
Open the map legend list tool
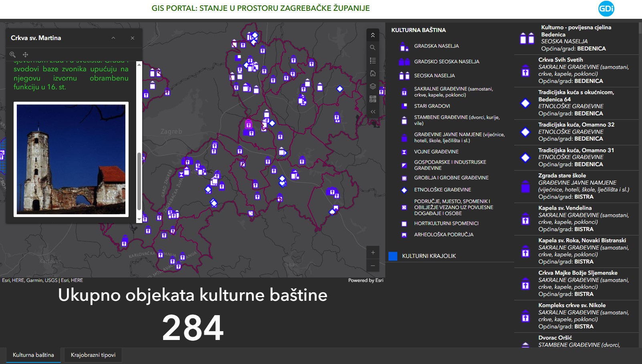(x=372, y=60)
